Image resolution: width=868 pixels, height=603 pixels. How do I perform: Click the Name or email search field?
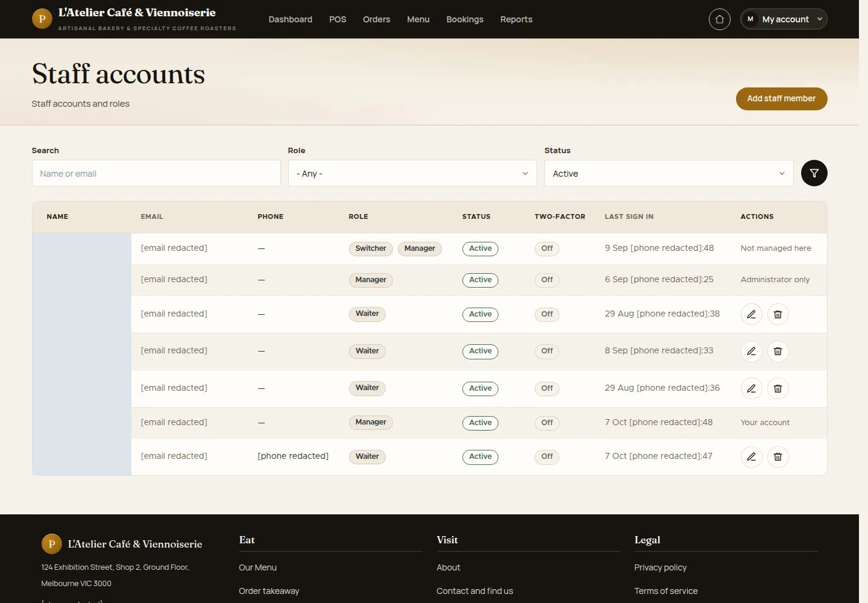156,173
